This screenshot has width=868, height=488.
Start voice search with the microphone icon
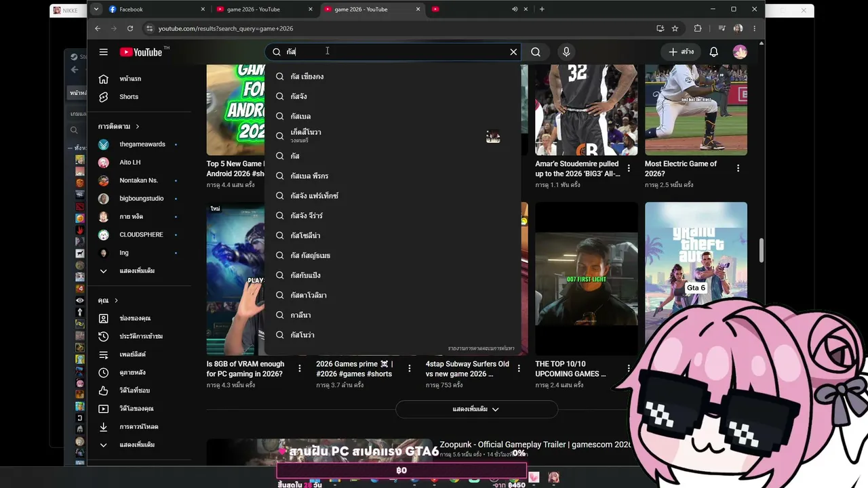click(566, 52)
